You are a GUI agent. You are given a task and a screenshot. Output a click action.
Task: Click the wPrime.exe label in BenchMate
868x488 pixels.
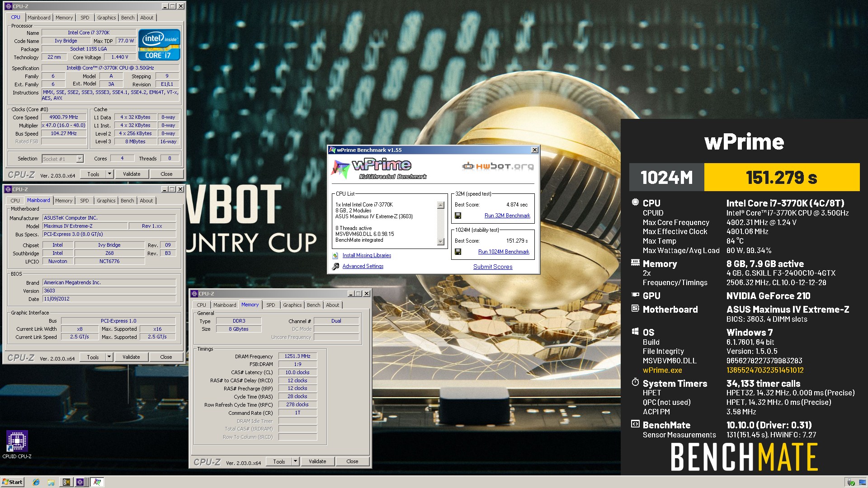pyautogui.click(x=662, y=370)
